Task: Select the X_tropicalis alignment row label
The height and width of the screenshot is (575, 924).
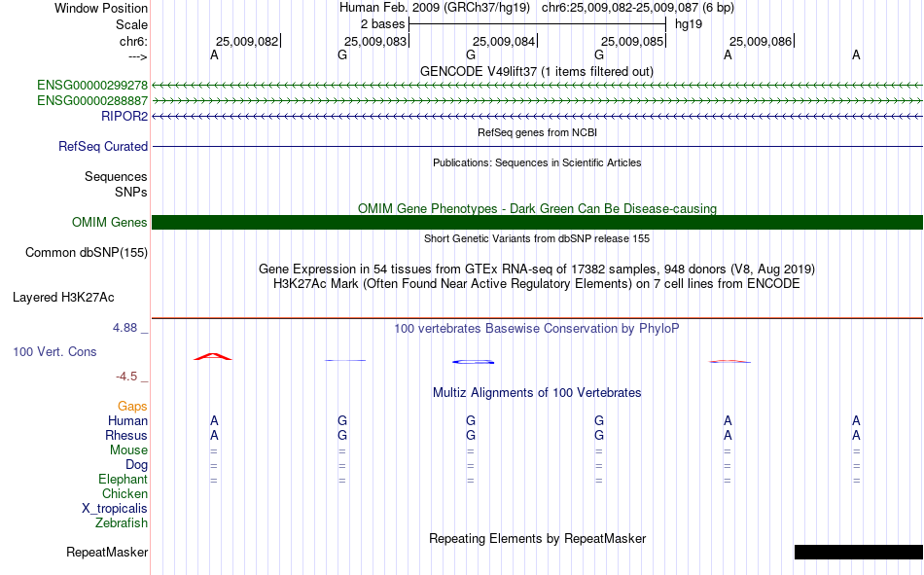Action: 115,509
